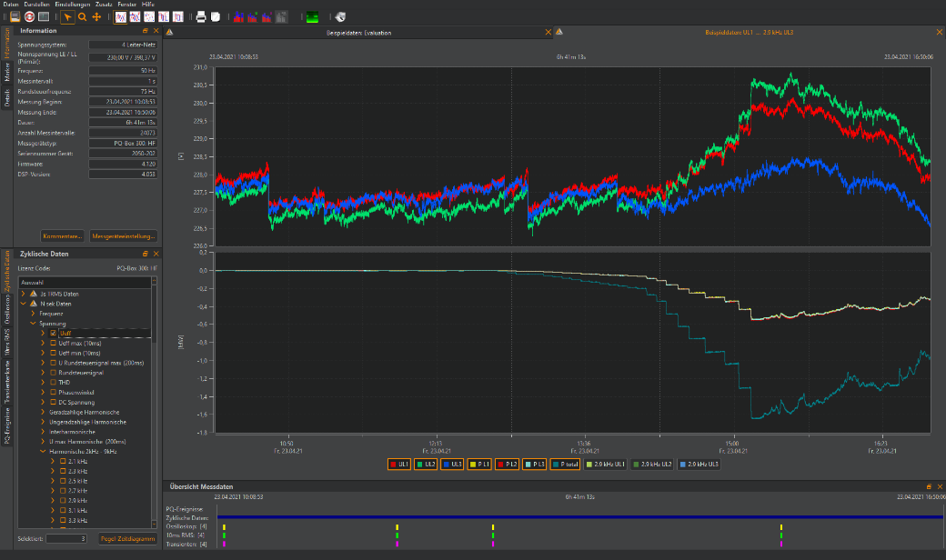
Task: Select the orange pointer cursor tool
Action: tap(67, 17)
